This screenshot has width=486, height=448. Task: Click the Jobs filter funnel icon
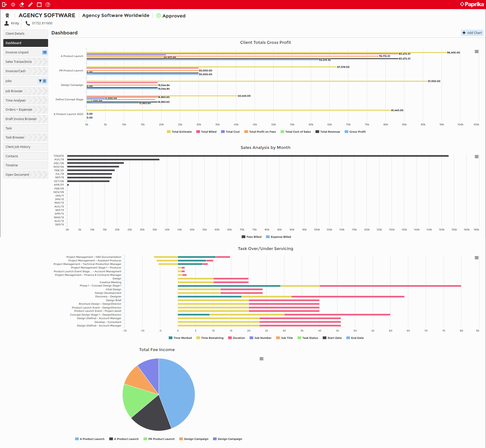pyautogui.click(x=40, y=81)
